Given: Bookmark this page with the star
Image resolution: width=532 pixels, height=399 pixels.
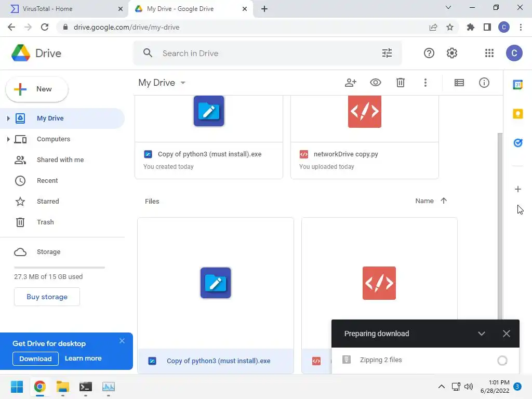Looking at the screenshot, I should point(449,27).
